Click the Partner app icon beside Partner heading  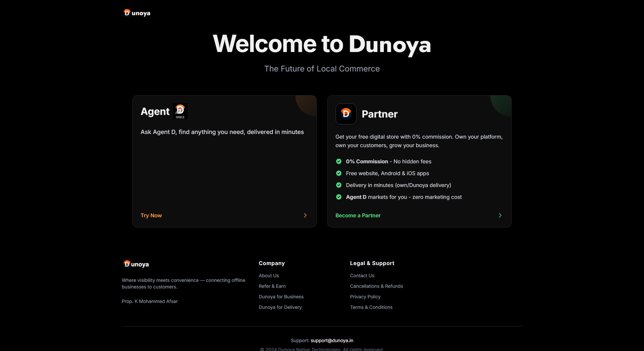346,114
